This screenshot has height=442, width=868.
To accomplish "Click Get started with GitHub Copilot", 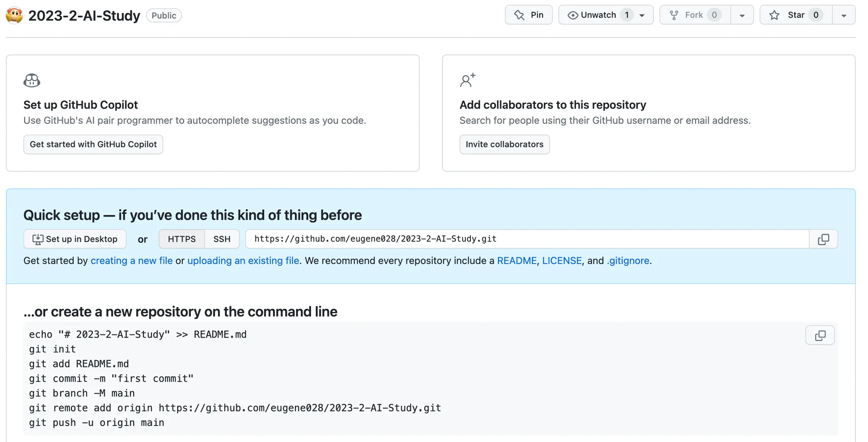I will 93,144.
